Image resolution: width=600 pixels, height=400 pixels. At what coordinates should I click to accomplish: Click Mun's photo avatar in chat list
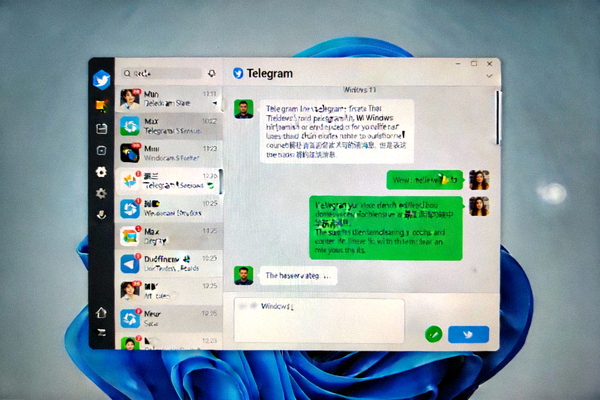tap(130, 99)
